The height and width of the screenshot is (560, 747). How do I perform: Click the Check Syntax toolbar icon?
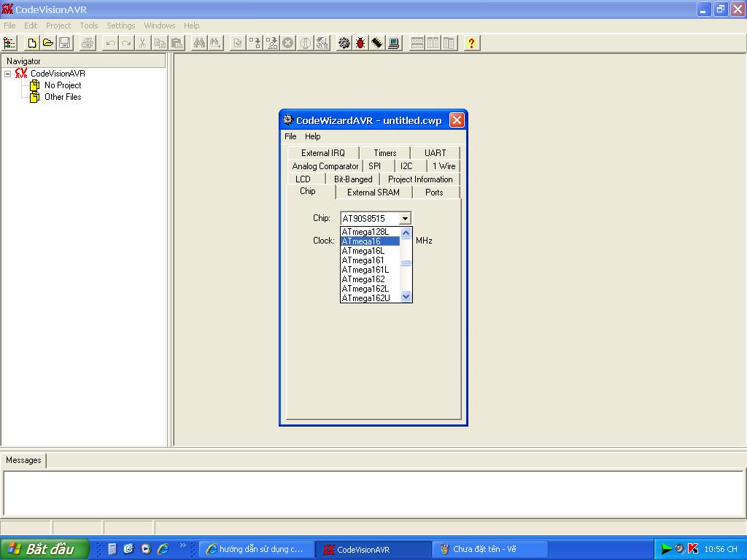[239, 43]
